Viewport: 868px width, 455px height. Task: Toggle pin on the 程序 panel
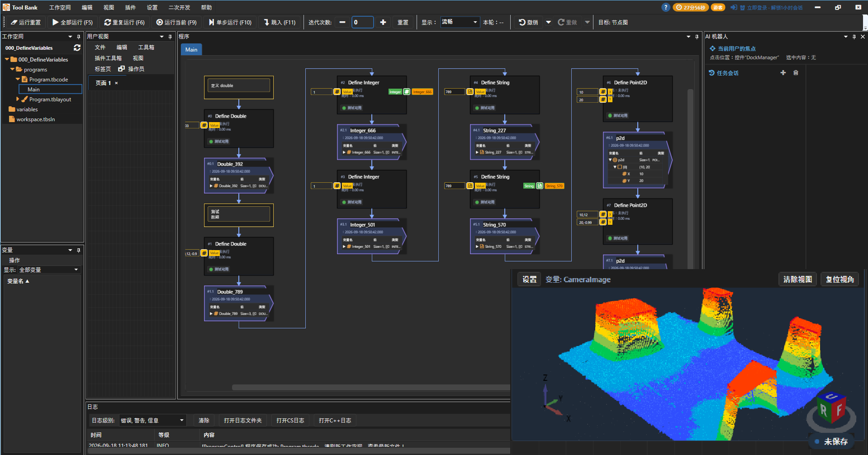click(x=697, y=37)
